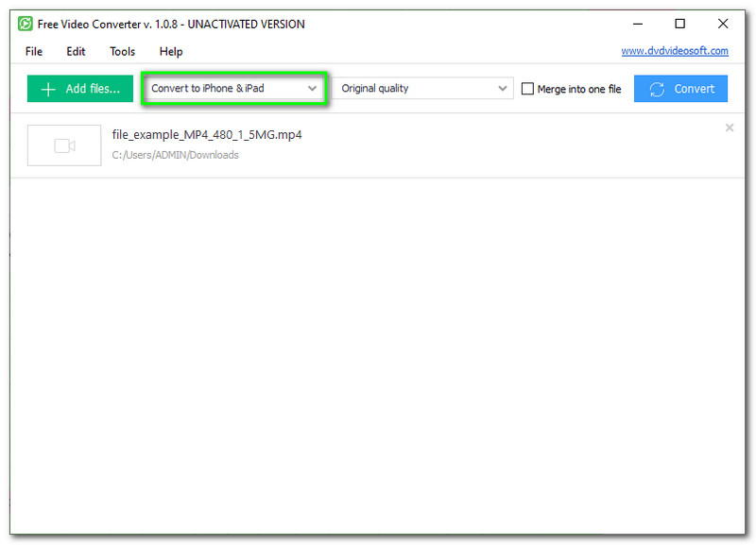This screenshot has height=545, width=756.
Task: Expand the Original quality dropdown
Action: click(423, 88)
